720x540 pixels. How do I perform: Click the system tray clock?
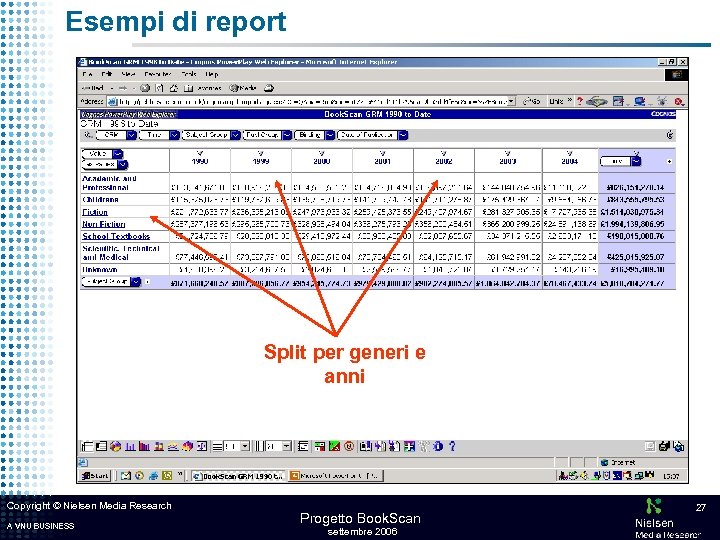671,476
